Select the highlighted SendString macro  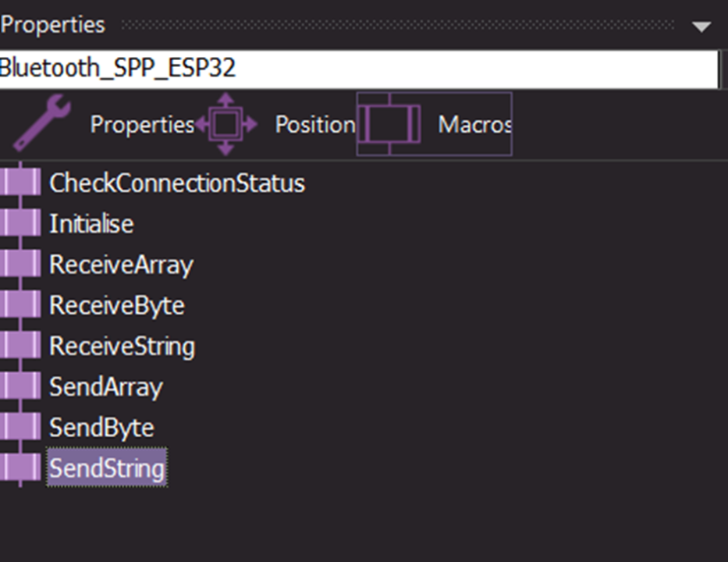click(x=107, y=468)
